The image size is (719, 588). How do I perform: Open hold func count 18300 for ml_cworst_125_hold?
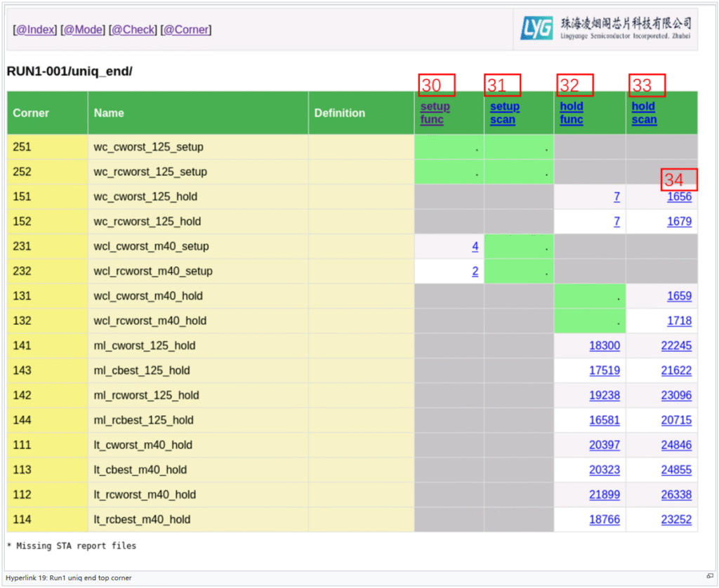(605, 346)
